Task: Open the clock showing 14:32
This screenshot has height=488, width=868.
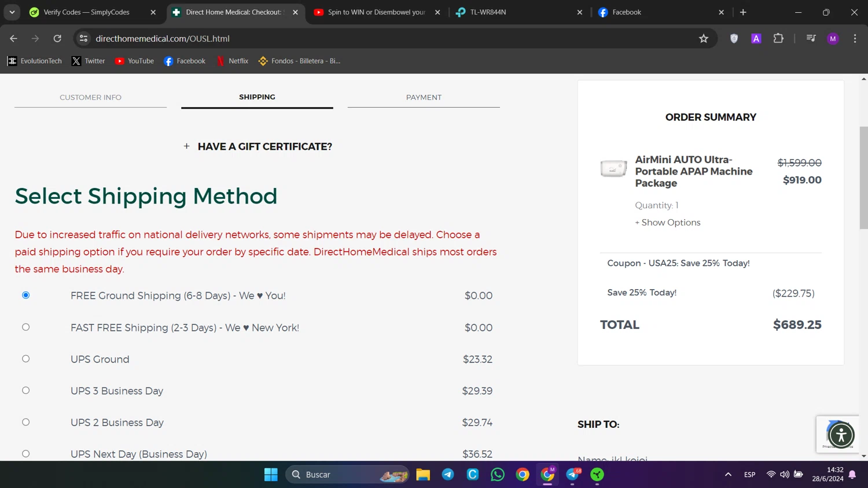Action: tap(827, 474)
